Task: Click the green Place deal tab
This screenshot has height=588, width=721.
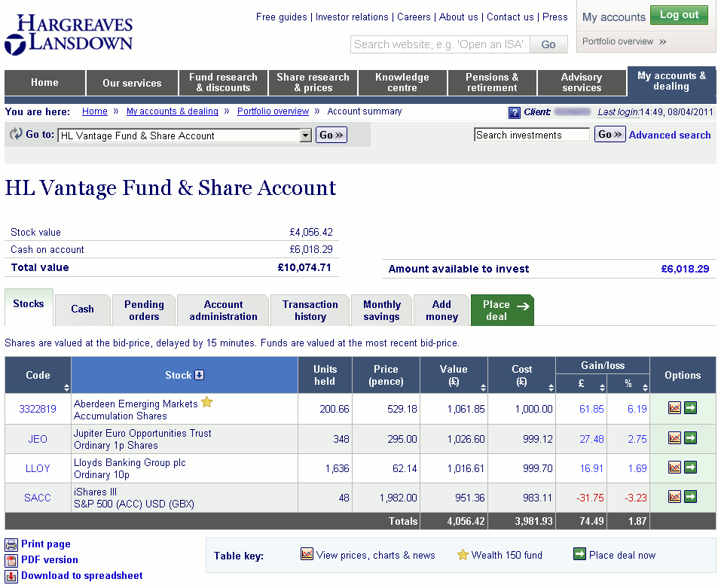Action: coord(502,310)
